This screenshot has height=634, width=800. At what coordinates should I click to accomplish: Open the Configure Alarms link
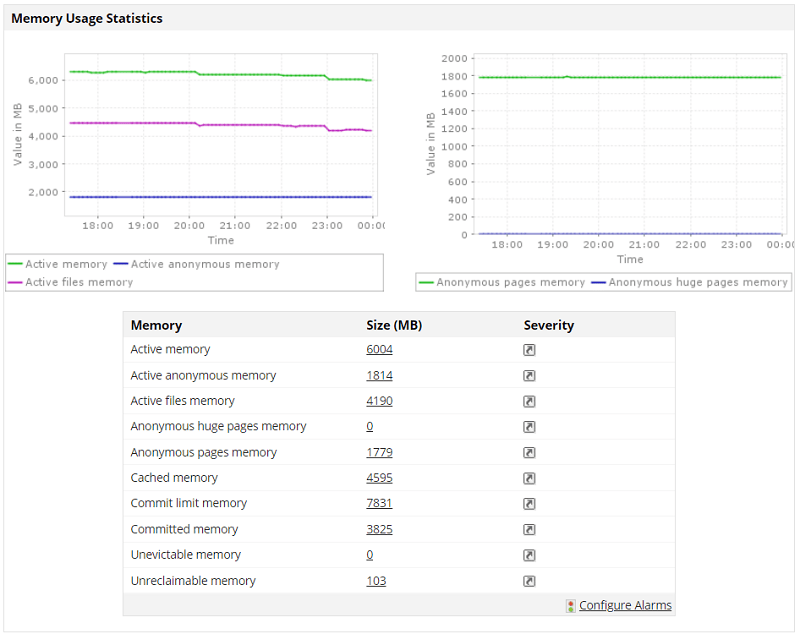tap(624, 605)
